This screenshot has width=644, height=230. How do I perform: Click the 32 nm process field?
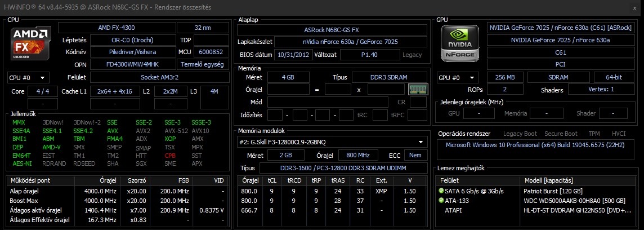pos(203,28)
